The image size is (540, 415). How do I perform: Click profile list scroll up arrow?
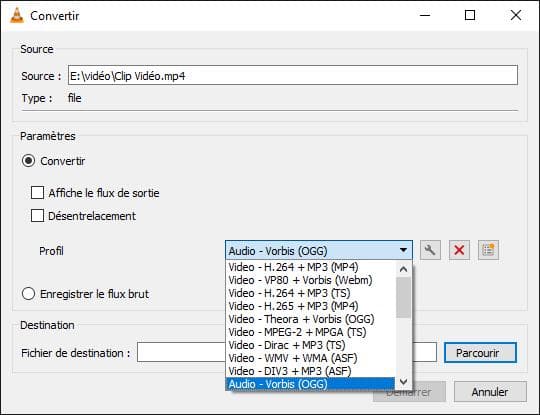coord(403,269)
